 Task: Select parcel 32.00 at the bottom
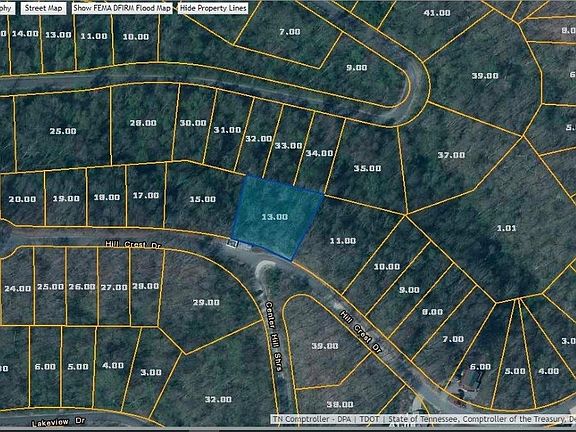point(218,399)
